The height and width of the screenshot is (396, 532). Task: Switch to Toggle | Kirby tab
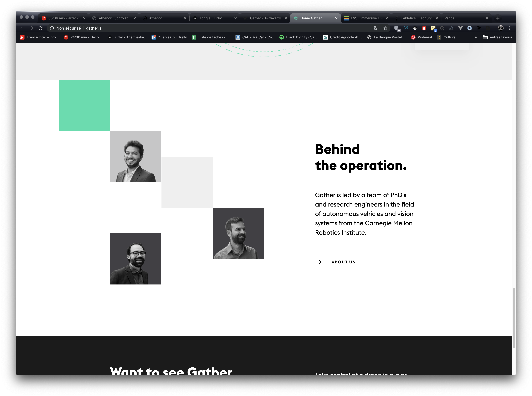215,18
